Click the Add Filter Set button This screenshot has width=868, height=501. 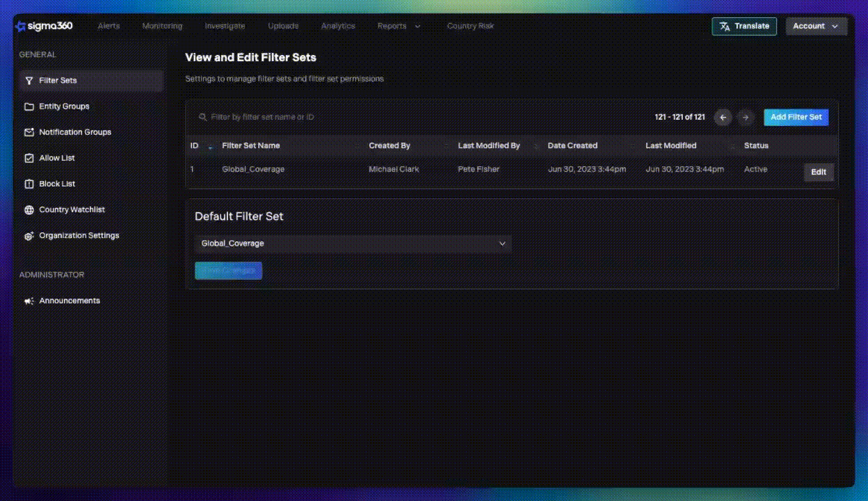(x=796, y=117)
